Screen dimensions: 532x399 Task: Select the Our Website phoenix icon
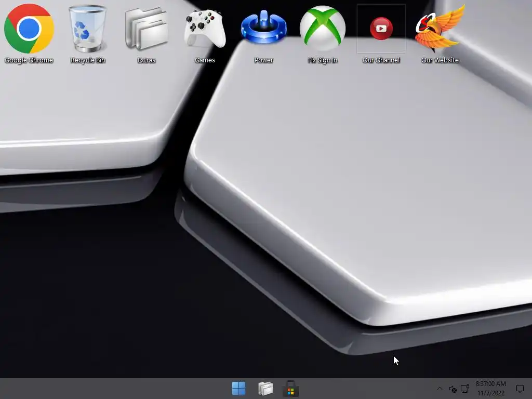(440, 28)
